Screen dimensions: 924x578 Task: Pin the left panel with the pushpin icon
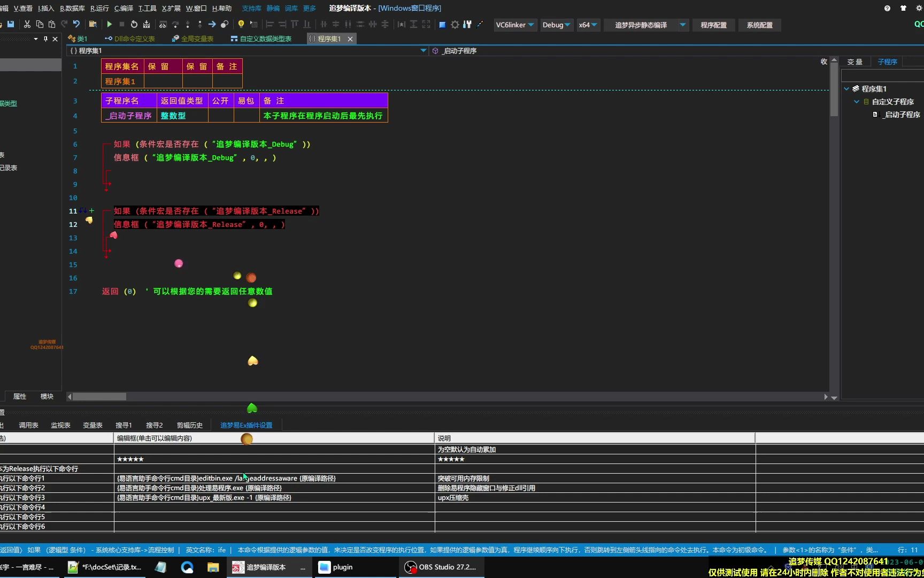45,39
